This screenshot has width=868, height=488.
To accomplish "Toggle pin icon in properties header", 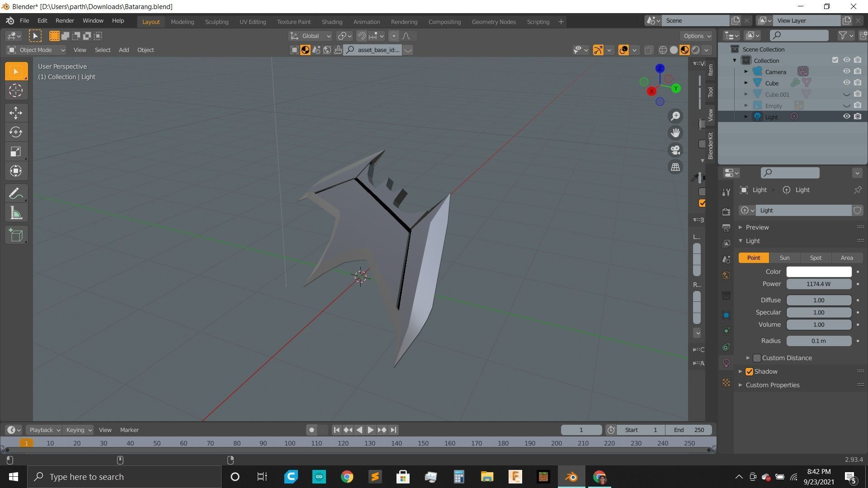I will (858, 190).
